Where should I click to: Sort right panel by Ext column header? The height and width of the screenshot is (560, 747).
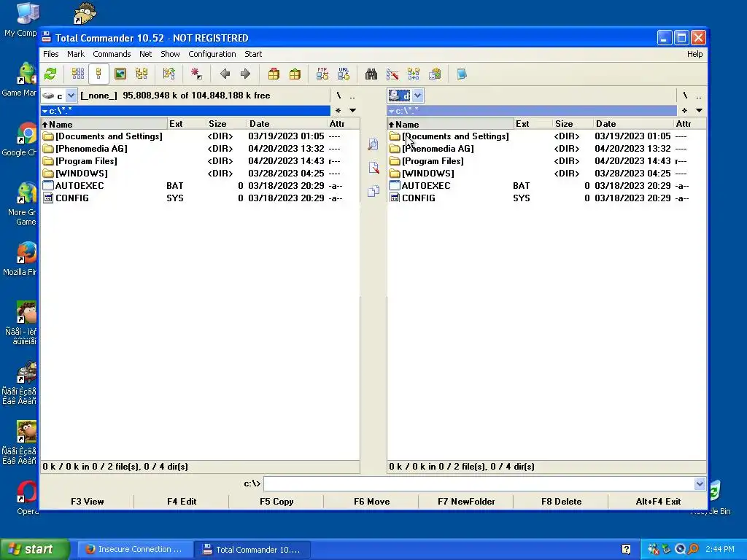533,124
